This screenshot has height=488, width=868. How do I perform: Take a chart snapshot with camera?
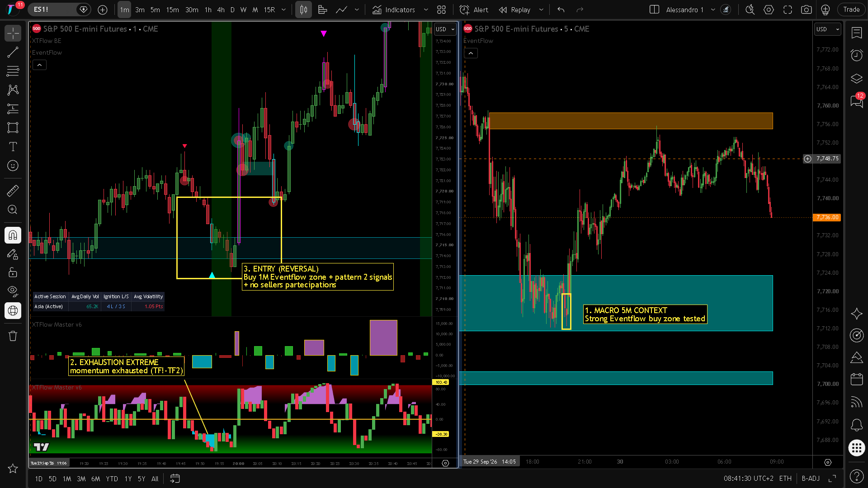point(806,9)
